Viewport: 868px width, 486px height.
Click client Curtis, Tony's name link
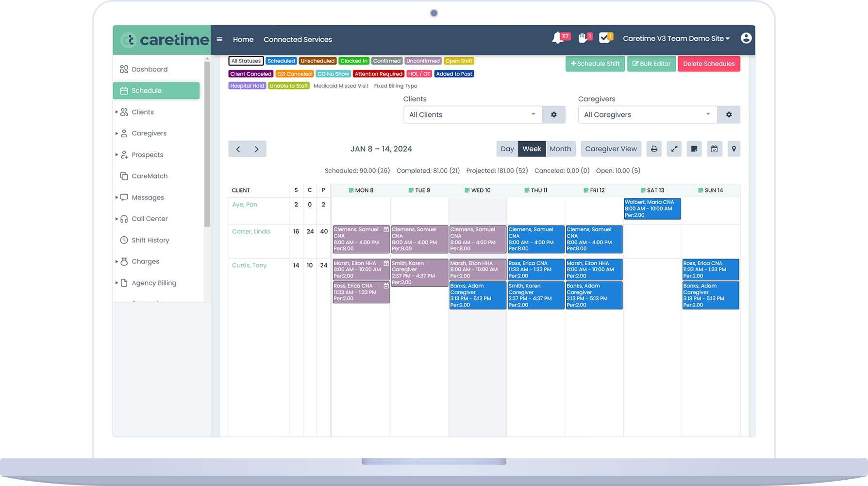pos(249,265)
